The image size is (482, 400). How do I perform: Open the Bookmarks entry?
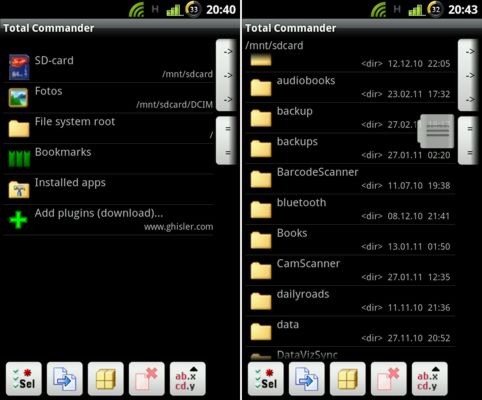click(108, 159)
